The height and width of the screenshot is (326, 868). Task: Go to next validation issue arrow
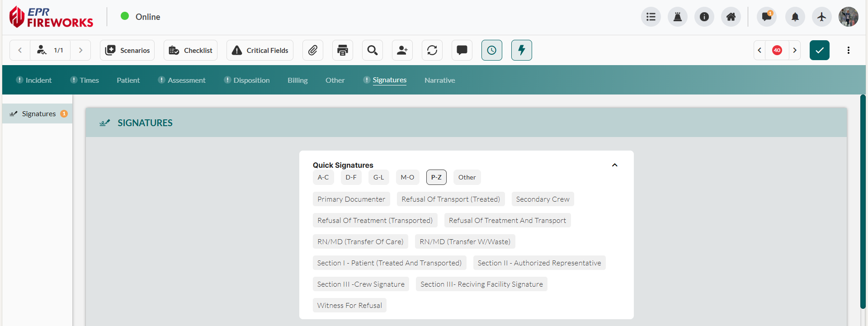point(795,50)
